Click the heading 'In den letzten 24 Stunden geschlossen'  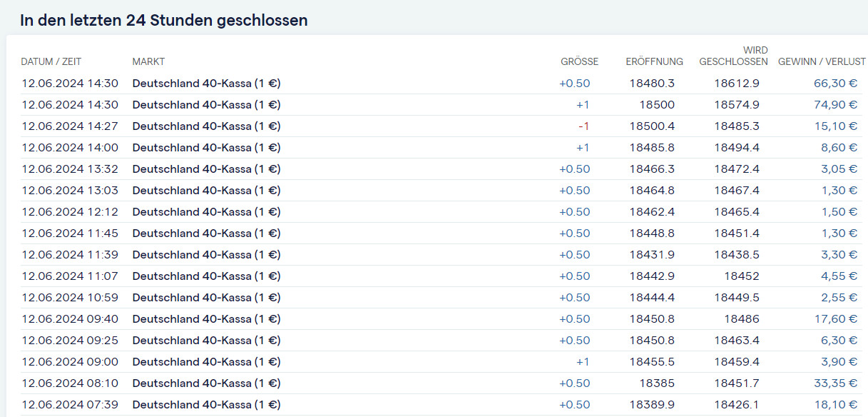point(164,20)
